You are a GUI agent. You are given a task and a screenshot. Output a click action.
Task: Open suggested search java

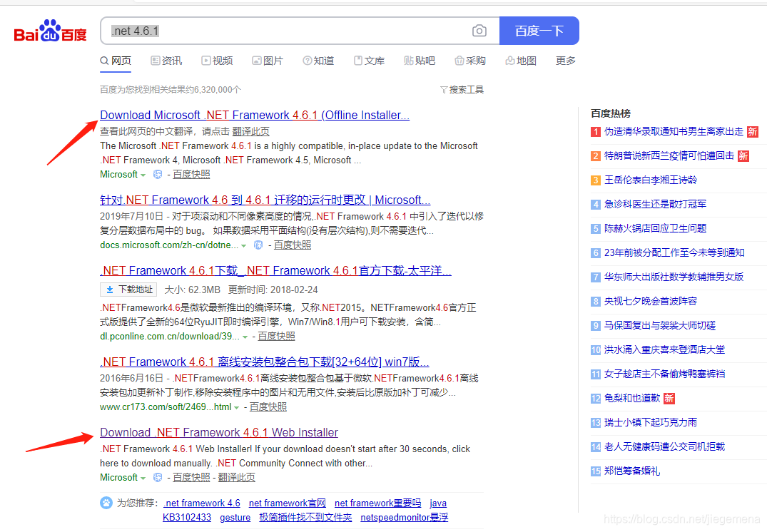tap(438, 503)
